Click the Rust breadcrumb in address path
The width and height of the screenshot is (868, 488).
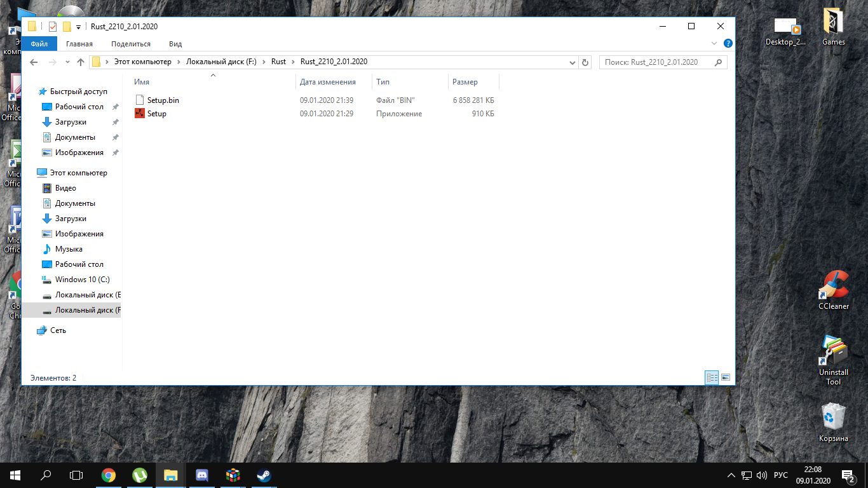(x=278, y=62)
